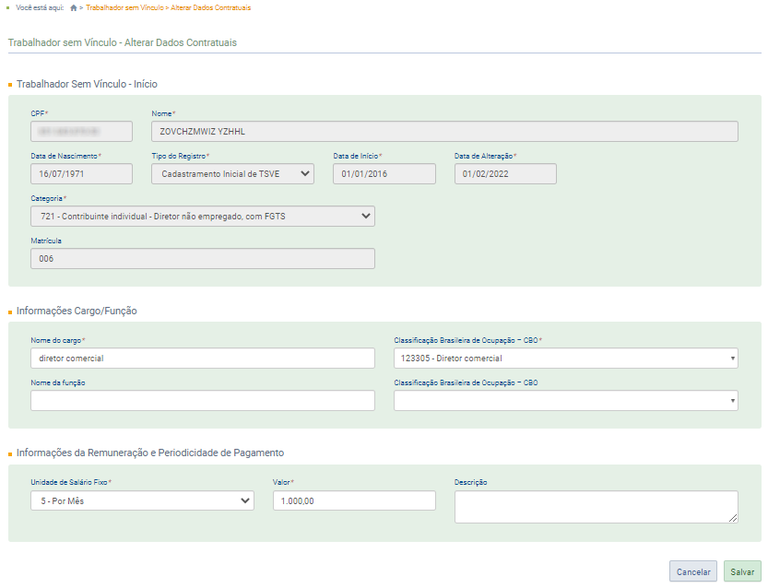
Task: Open the Categoria dropdown list
Action: pyautogui.click(x=202, y=216)
